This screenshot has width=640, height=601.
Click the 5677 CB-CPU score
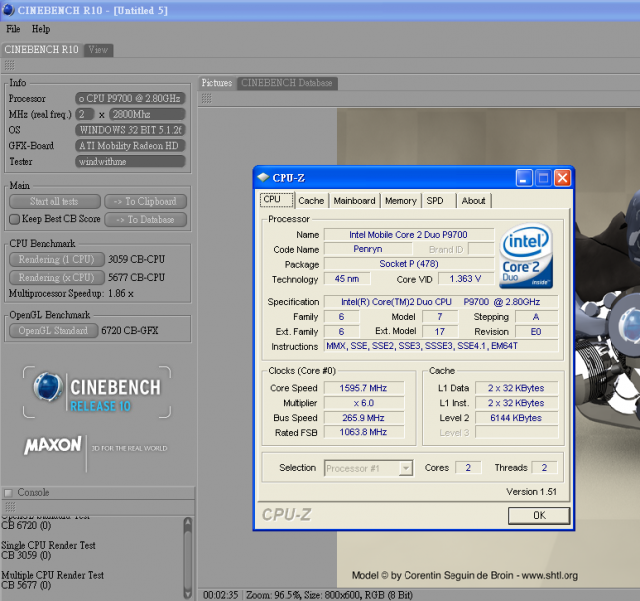point(136,278)
